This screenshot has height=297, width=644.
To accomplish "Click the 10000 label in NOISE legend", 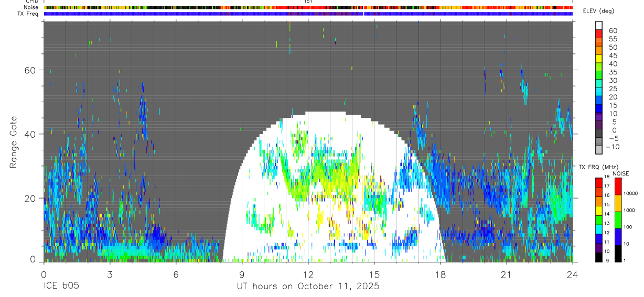I will [631, 193].
